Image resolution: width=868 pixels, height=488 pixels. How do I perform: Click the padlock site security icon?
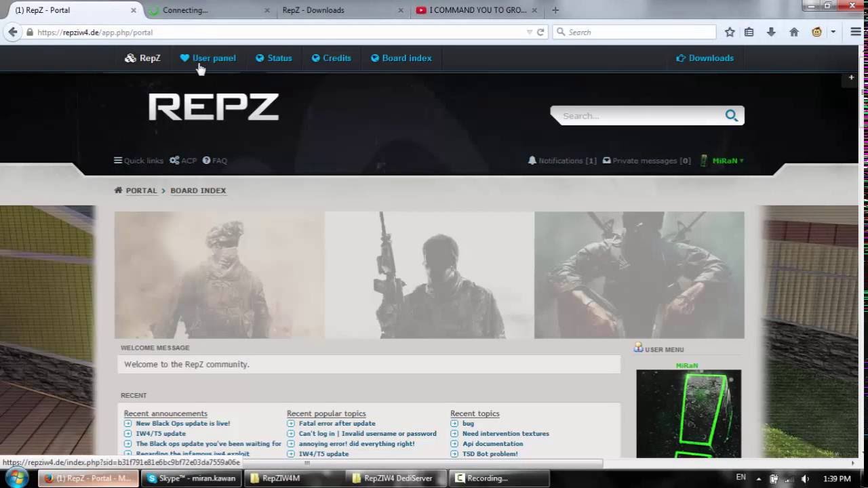29,32
